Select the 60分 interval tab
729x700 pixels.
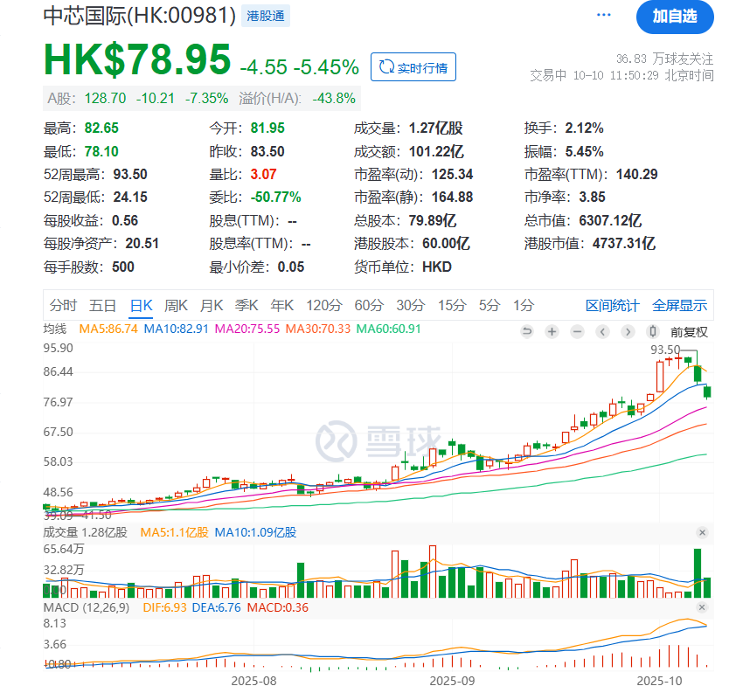368,306
